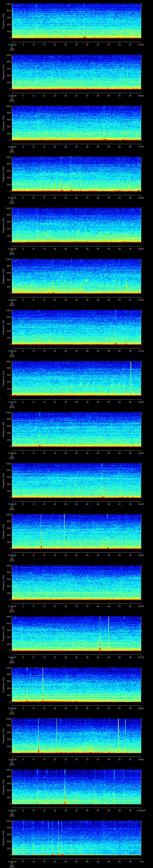Click the 54:00 end time label
The height and width of the screenshot is (868, 153).
(141, 504)
